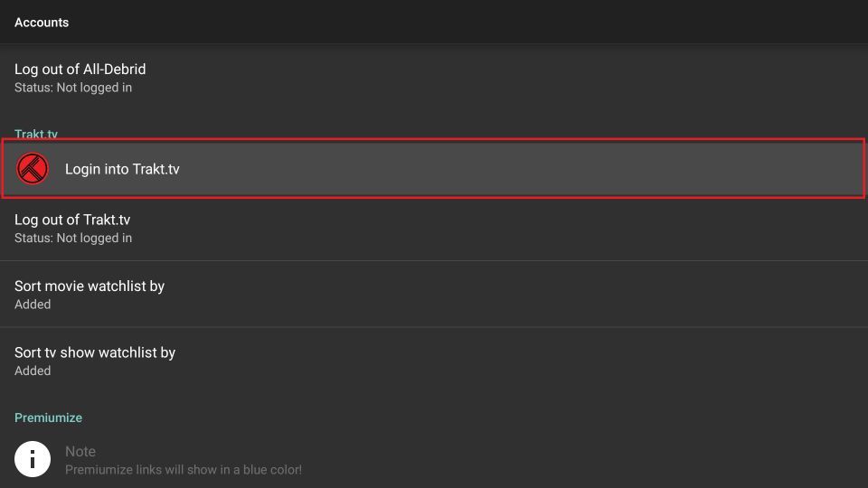The image size is (868, 488).
Task: Click Trakt.tv Status: Not logged in text
Action: click(x=73, y=238)
